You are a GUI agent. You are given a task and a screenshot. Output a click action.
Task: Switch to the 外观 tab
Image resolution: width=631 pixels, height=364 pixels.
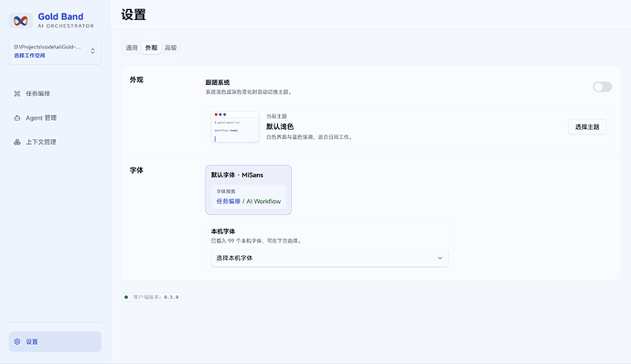pos(151,48)
